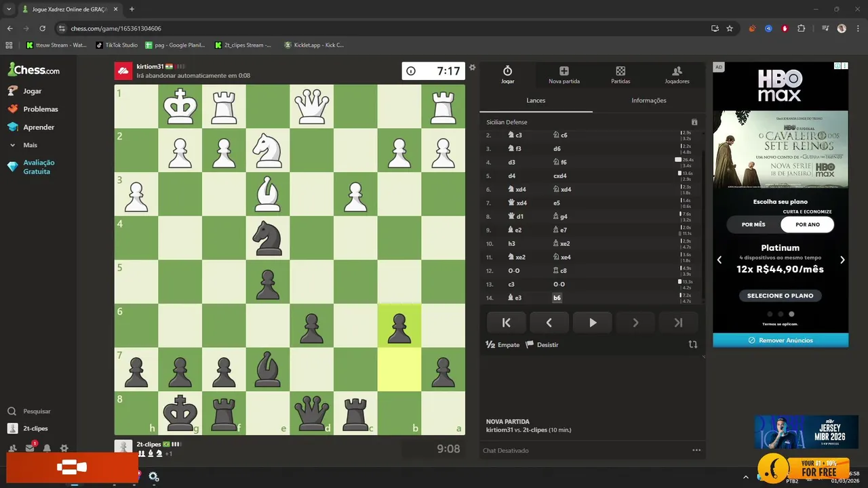Click the settings gear taskbar icon
Screen dimensions: 868x488
click(154, 477)
